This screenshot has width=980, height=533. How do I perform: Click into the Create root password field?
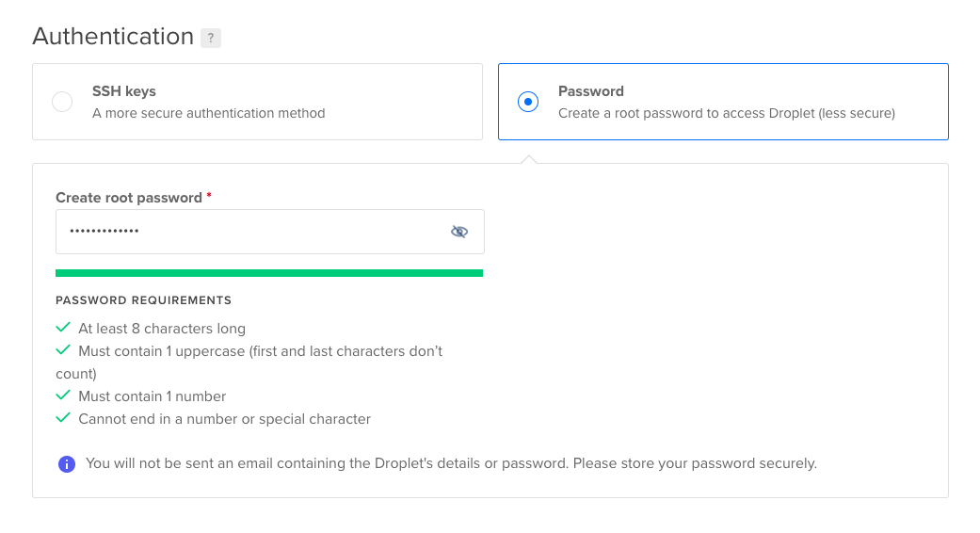pos(270,232)
